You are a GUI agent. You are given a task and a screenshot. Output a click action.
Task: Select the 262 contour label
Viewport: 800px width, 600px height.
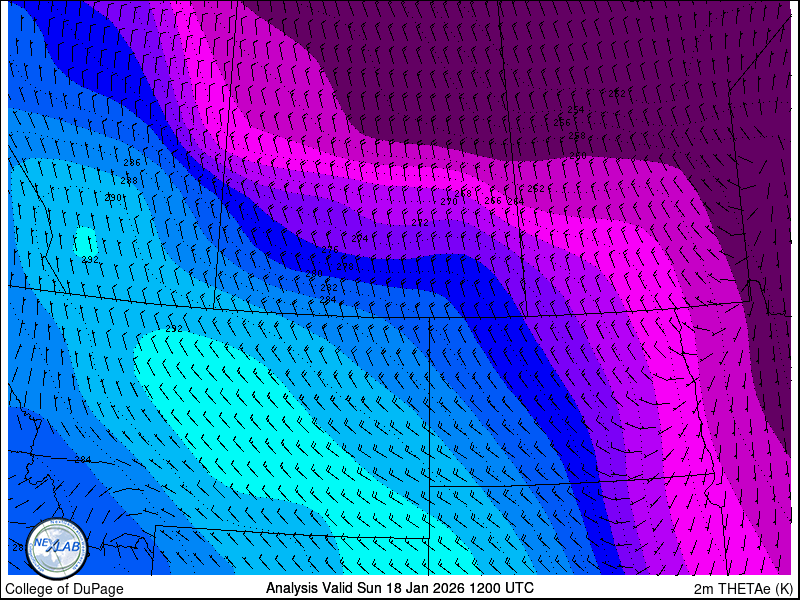[536, 189]
